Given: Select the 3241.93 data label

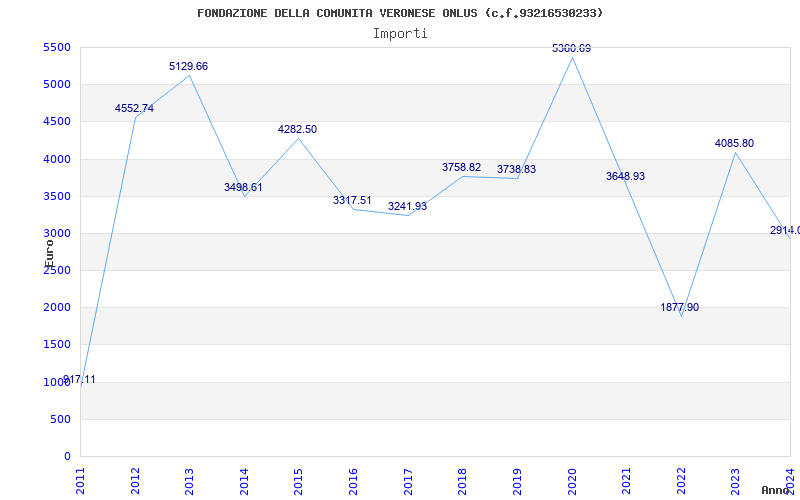Looking at the screenshot, I should click(x=407, y=207).
